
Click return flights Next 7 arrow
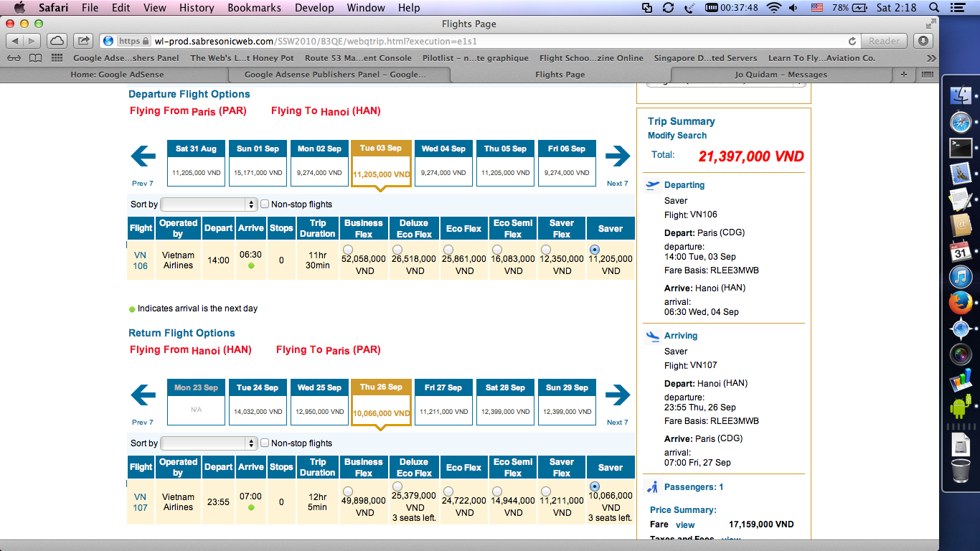617,395
